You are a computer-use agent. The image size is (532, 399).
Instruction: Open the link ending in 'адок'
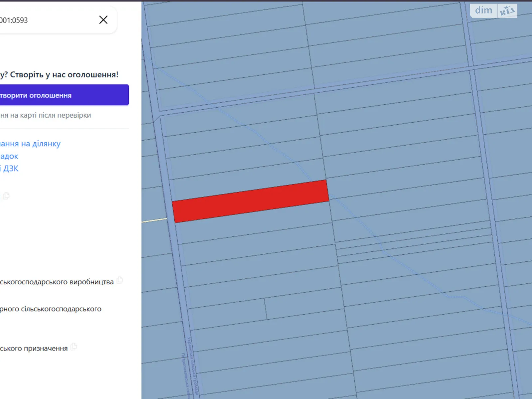click(9, 156)
